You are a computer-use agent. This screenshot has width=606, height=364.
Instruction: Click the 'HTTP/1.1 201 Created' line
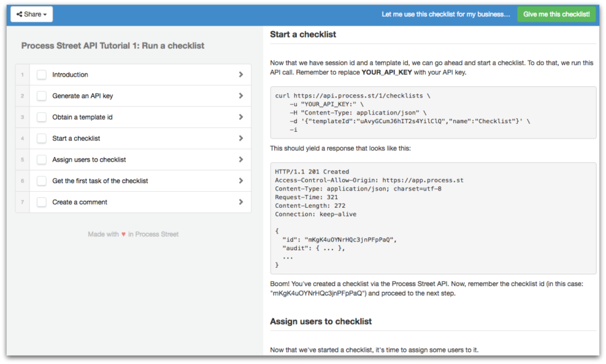(312, 172)
